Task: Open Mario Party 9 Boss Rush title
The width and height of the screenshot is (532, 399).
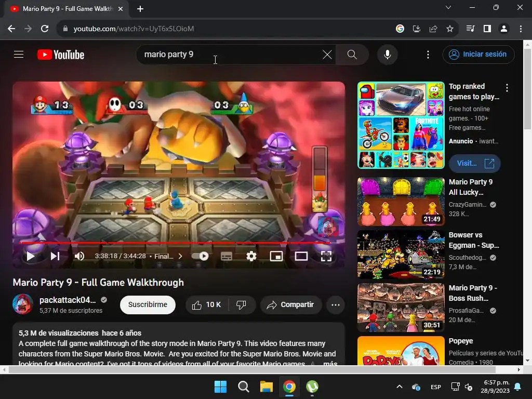Action: coord(473,293)
